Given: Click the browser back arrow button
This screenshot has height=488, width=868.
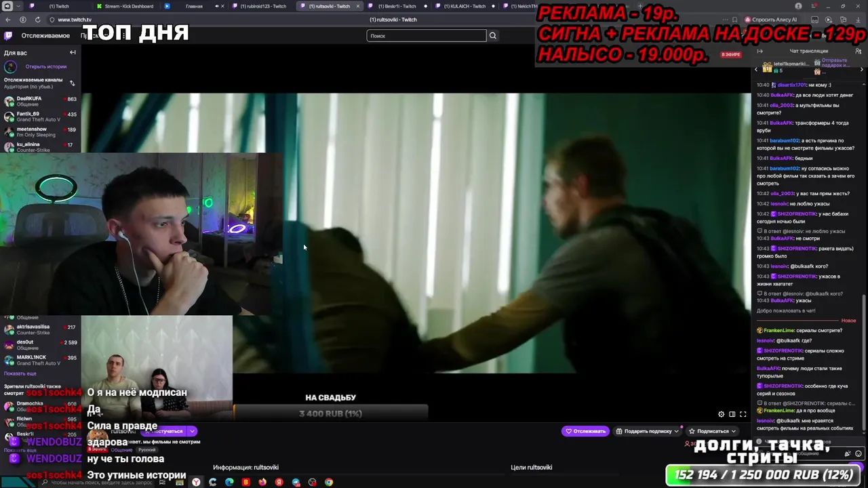Looking at the screenshot, I should click(8, 20).
